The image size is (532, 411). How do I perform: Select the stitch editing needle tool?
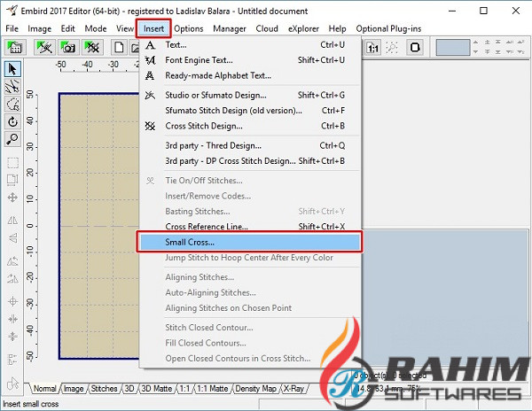tap(13, 86)
